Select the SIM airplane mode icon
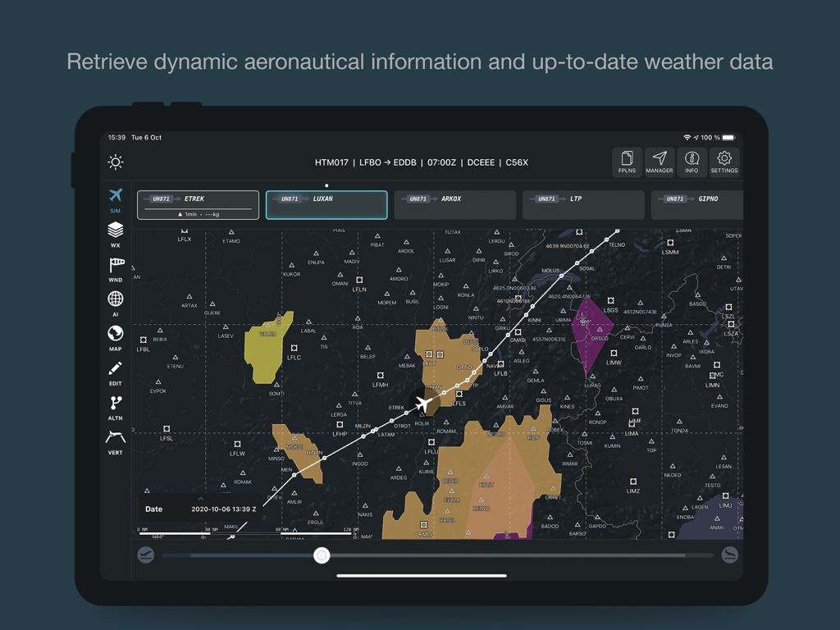 point(115,197)
